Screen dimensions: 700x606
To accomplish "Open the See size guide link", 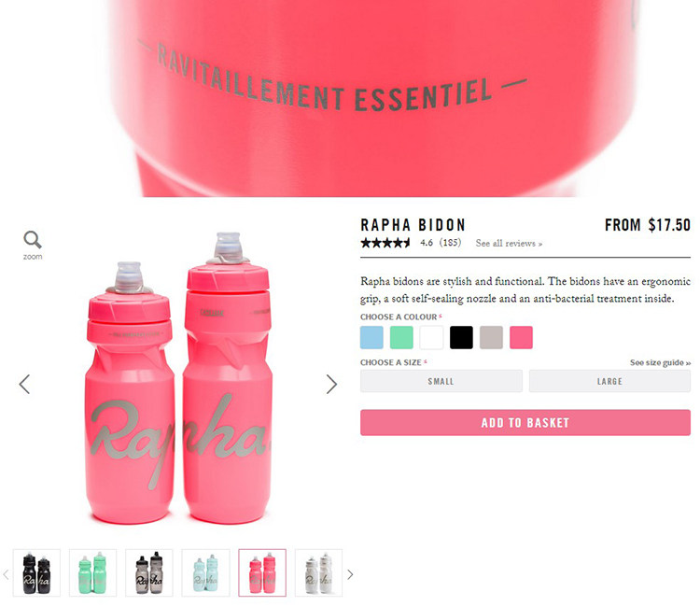I will (660, 362).
